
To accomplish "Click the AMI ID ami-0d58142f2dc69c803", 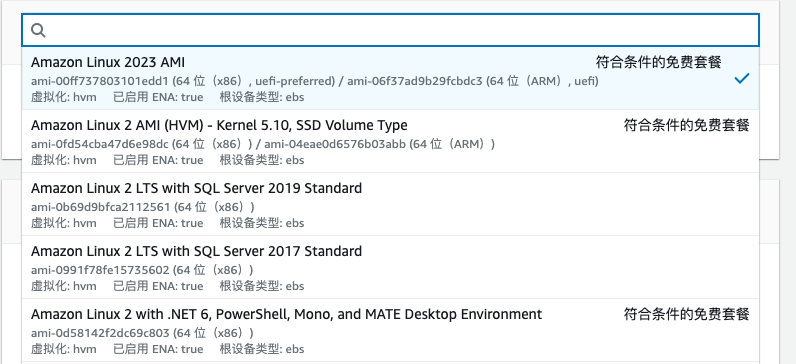I will [100, 333].
